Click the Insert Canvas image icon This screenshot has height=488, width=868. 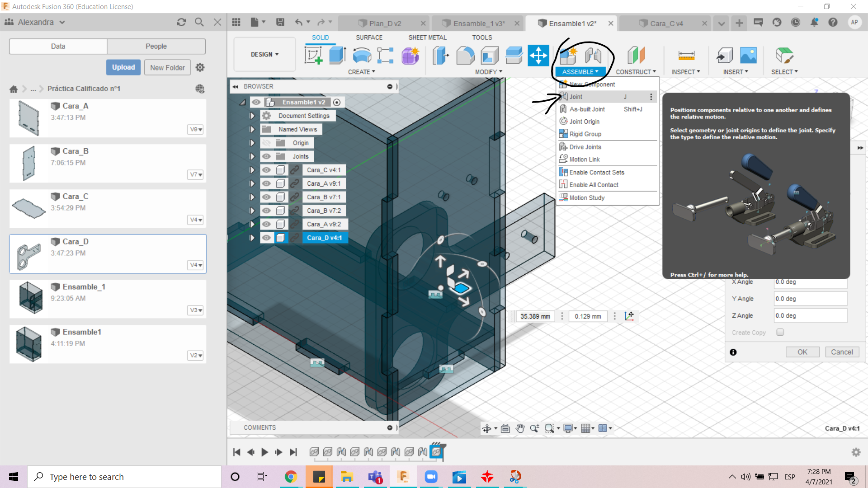coord(748,56)
